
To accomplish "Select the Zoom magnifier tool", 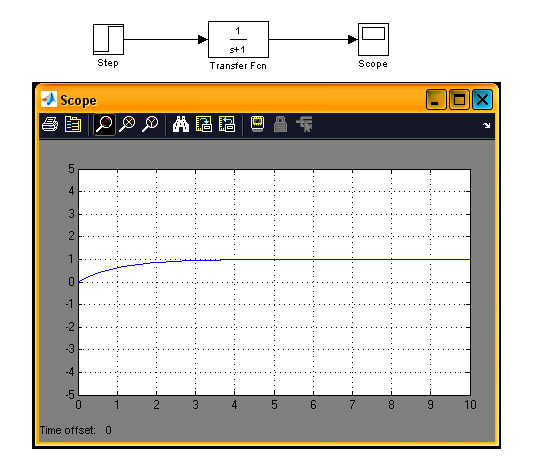I will click(x=104, y=124).
